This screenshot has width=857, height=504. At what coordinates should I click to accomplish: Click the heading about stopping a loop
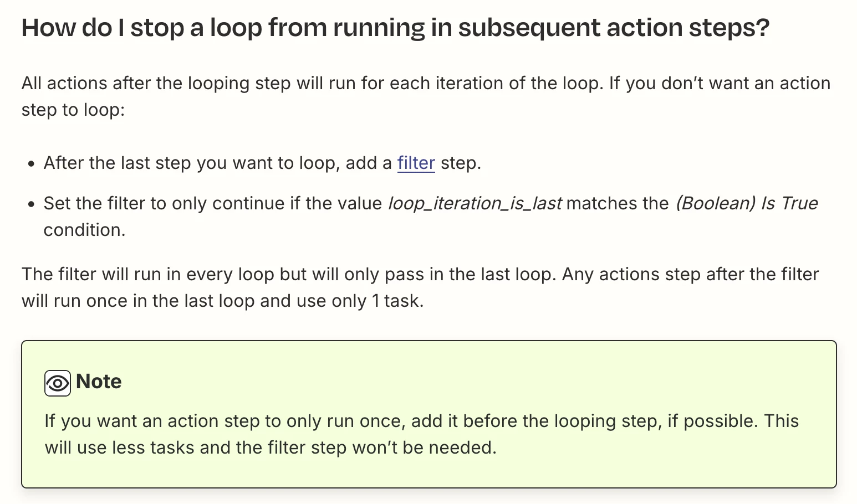point(395,28)
